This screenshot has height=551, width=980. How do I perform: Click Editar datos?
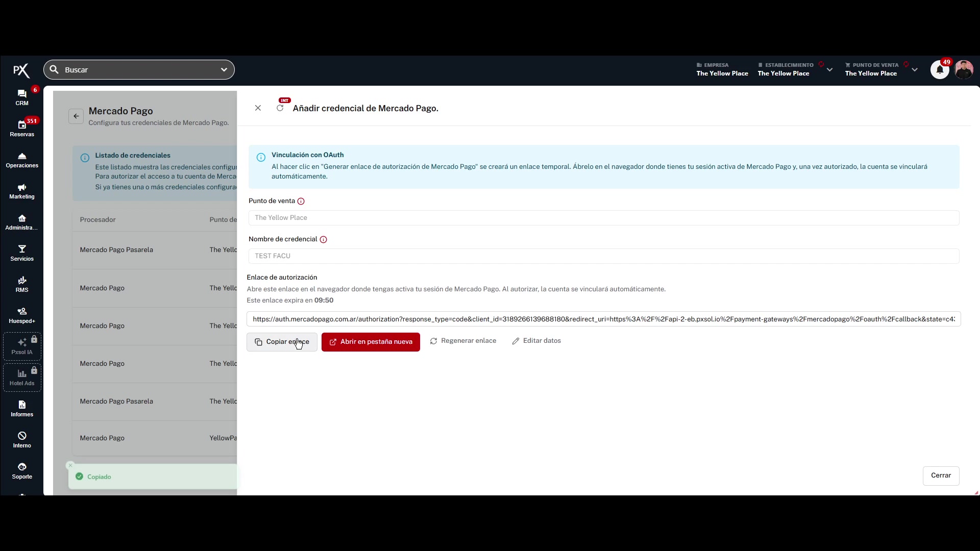pyautogui.click(x=536, y=341)
